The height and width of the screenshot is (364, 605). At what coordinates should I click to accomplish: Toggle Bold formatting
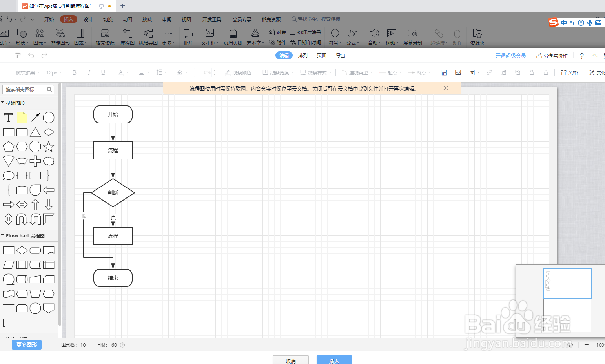click(75, 72)
